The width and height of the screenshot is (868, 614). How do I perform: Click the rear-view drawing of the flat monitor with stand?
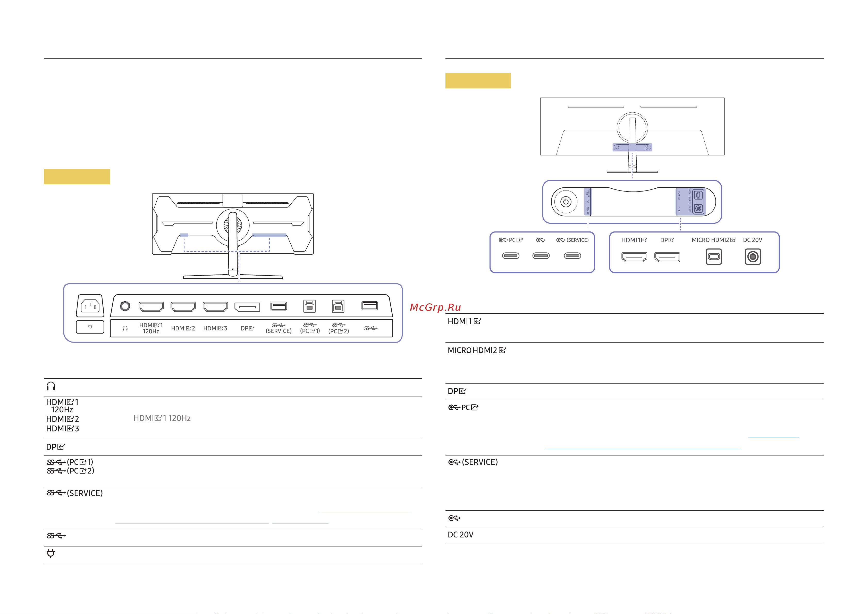pos(233,236)
